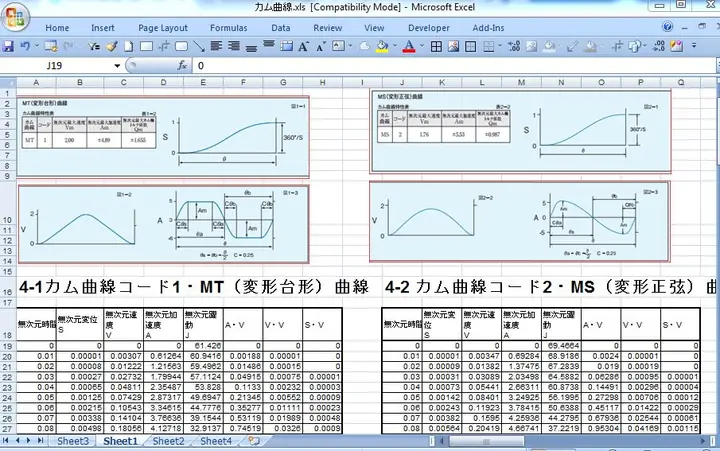
Task: Select the arrow line drawing tool
Action: [199, 46]
